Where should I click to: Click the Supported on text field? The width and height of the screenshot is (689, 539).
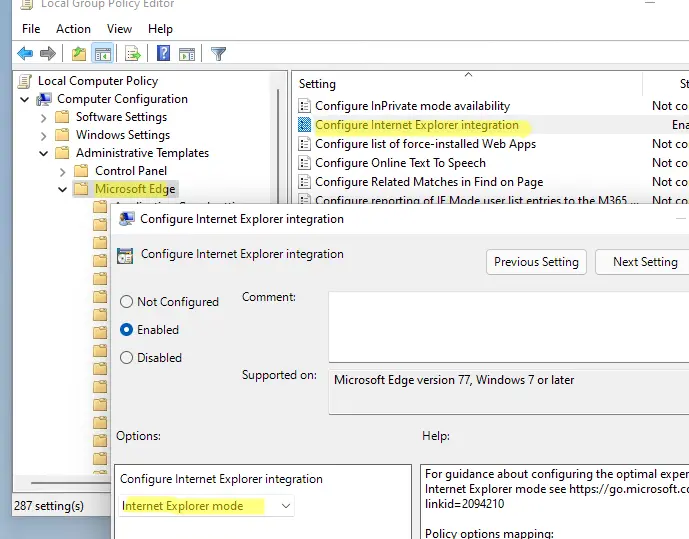509,391
